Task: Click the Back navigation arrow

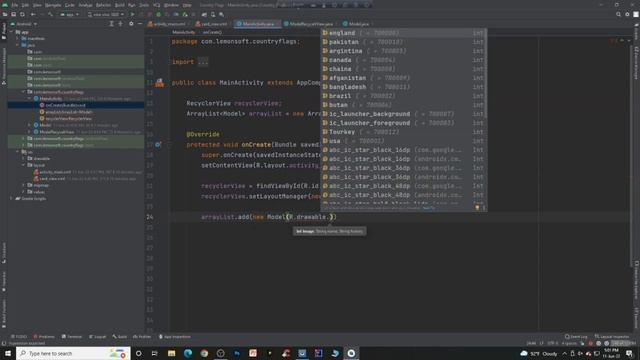Action: pos(33,14)
